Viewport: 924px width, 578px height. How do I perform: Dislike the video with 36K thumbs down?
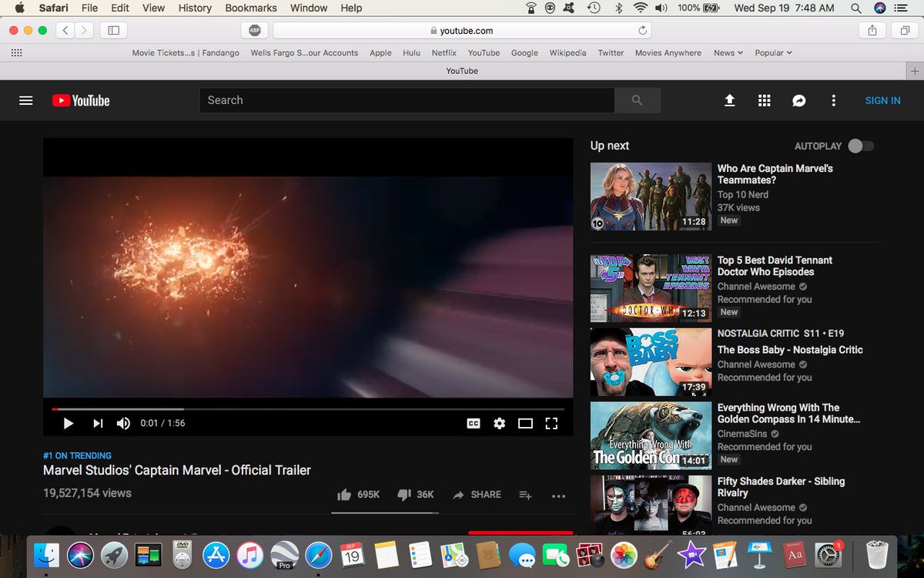click(416, 495)
